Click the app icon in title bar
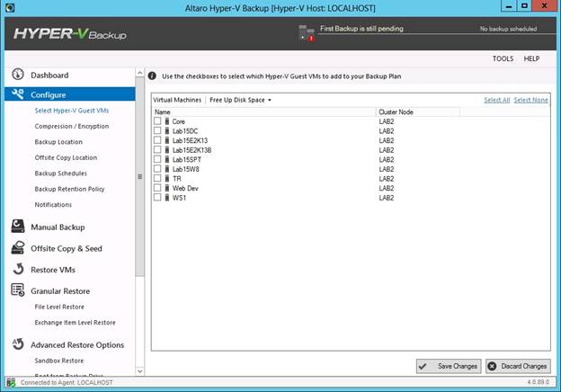The width and height of the screenshot is (561, 392). pyautogui.click(x=10, y=7)
